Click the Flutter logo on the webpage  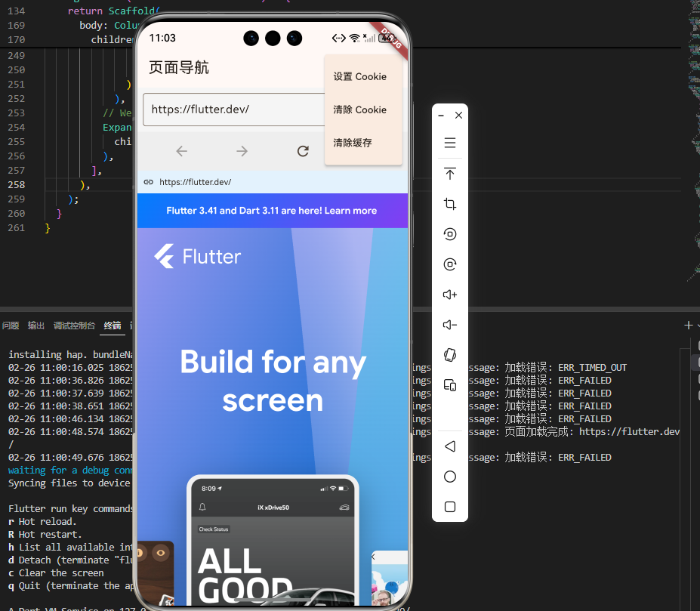point(197,256)
